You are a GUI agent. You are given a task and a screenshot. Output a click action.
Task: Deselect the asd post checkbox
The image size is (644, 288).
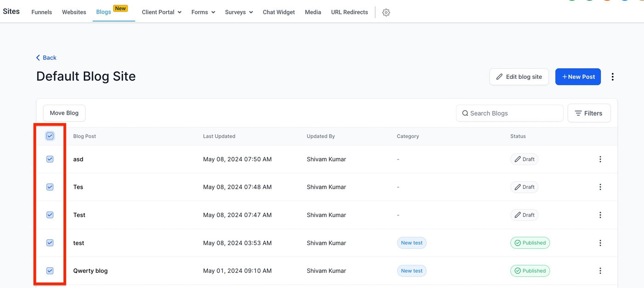click(x=50, y=159)
